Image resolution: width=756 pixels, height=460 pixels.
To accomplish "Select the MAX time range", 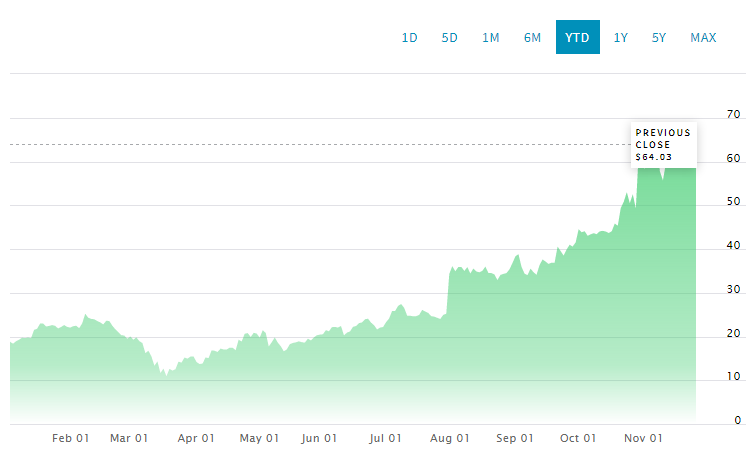I will [703, 38].
